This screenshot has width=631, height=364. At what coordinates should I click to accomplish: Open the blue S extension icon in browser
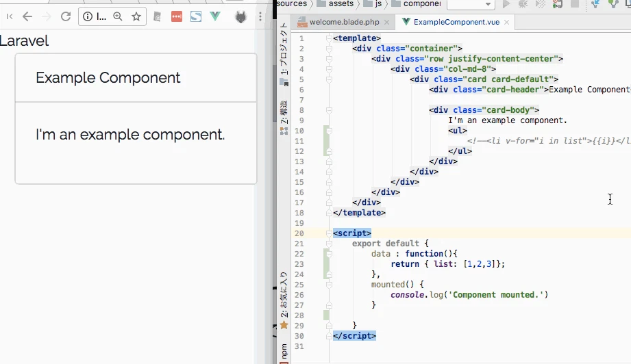[196, 16]
